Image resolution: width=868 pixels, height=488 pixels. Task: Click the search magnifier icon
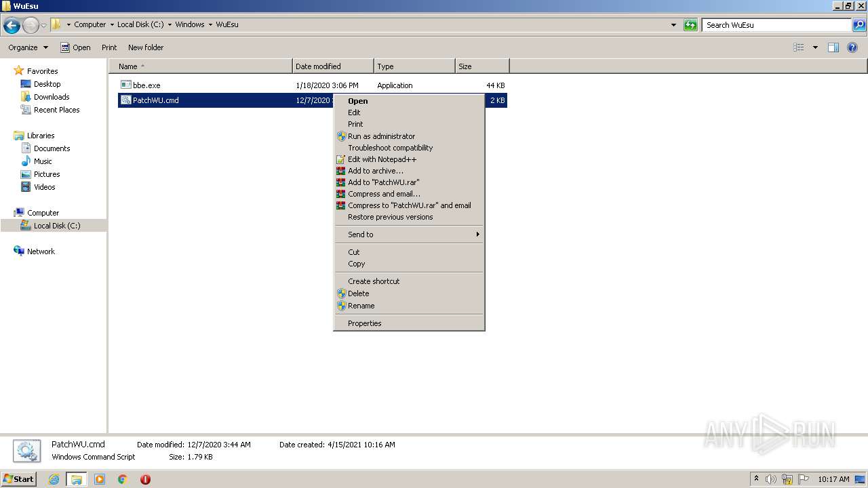859,25
